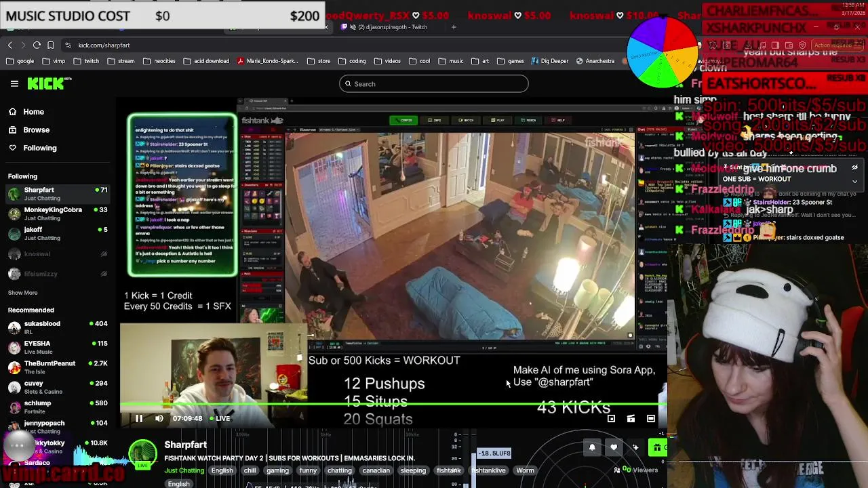Click the chatting tag
This screenshot has height=488, width=868.
pos(340,470)
